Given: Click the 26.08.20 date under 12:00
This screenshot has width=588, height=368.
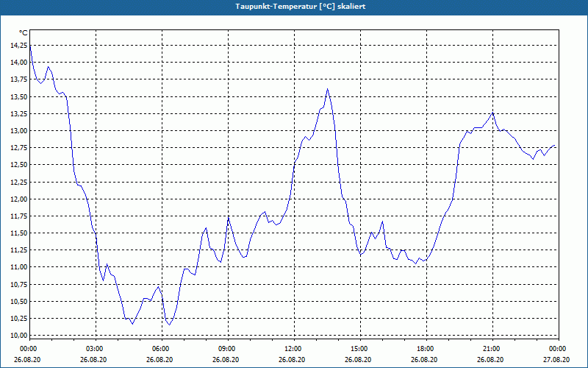Looking at the screenshot, I should point(292,359).
